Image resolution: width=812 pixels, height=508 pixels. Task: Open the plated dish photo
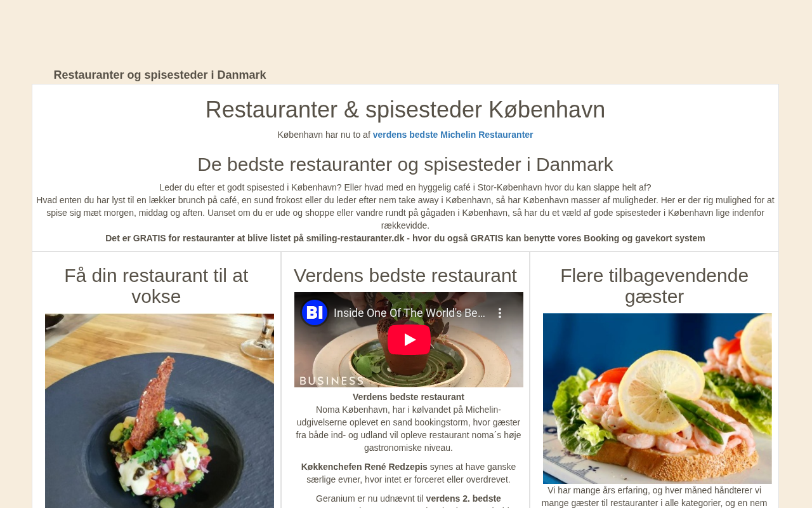pyautogui.click(x=159, y=411)
